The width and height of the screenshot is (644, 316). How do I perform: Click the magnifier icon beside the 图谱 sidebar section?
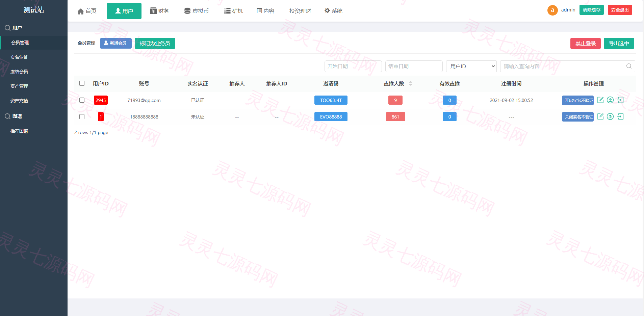[x=7, y=116]
